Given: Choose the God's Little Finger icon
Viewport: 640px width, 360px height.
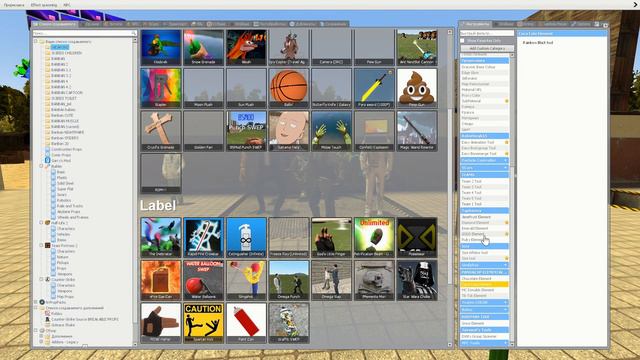Looking at the screenshot, I should pyautogui.click(x=331, y=237).
